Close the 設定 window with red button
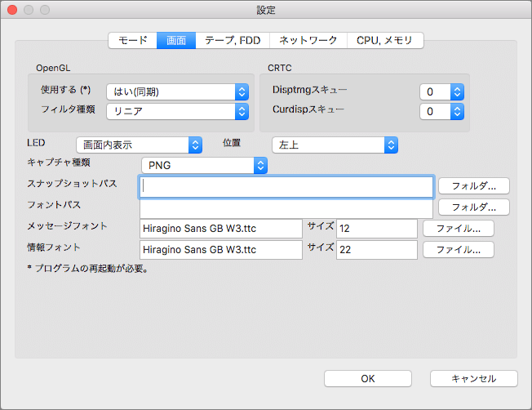The height and width of the screenshot is (410, 532). [12, 10]
